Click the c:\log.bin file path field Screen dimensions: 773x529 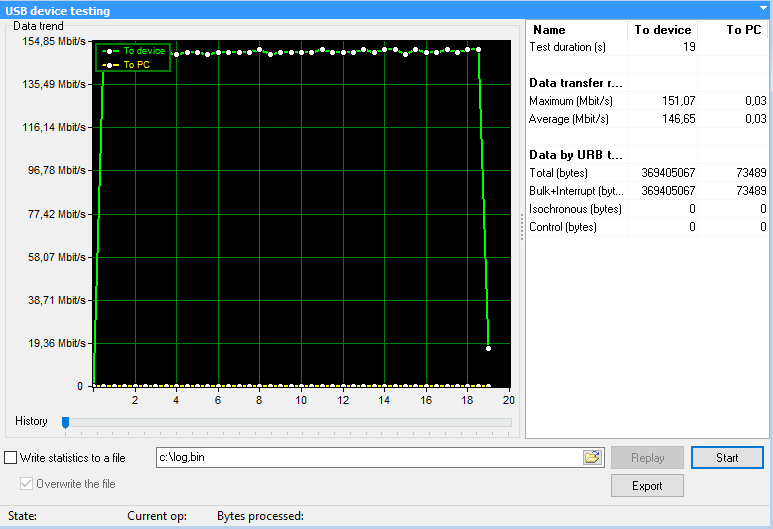pos(368,457)
